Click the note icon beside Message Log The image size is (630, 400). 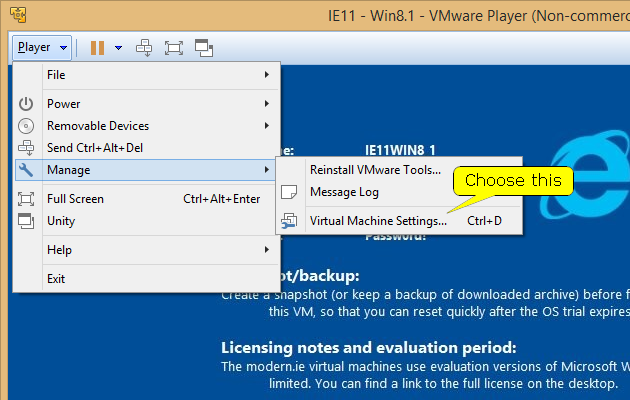point(289,192)
